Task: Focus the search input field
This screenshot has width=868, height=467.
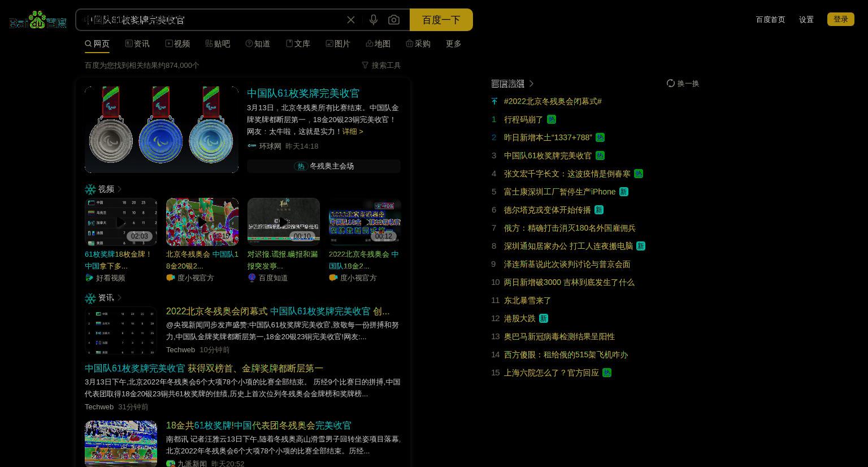Action: (210, 20)
